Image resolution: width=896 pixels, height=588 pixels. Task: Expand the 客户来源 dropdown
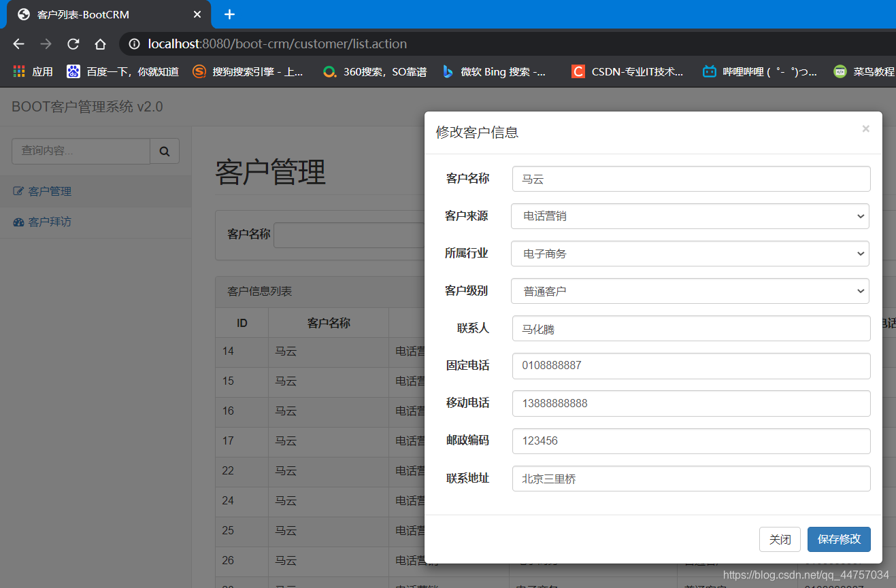coord(690,216)
